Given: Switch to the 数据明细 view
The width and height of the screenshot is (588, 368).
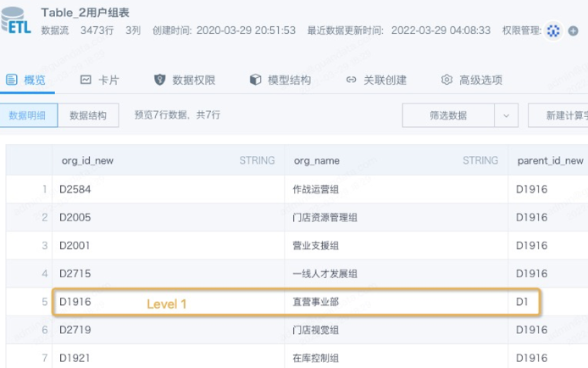Looking at the screenshot, I should point(28,115).
